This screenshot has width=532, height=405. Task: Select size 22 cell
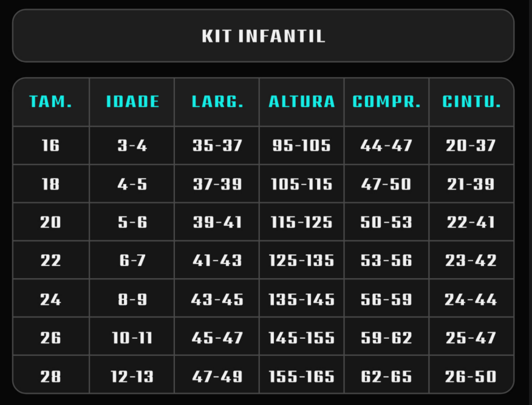[51, 260]
